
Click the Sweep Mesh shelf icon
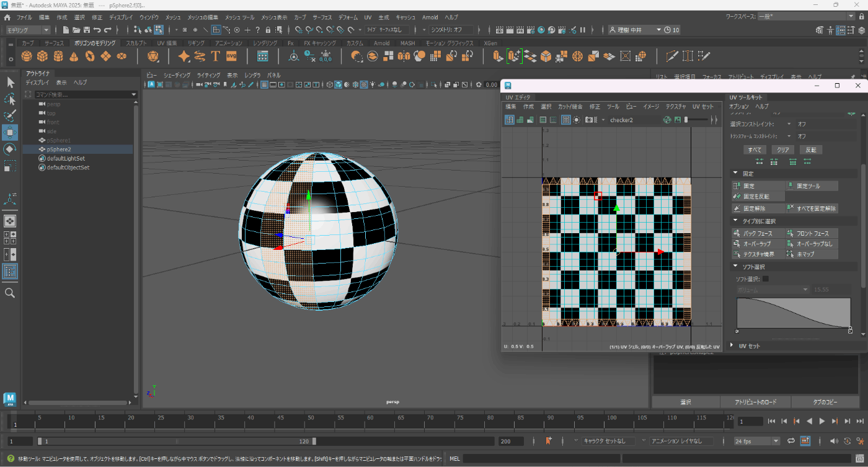pyautogui.click(x=200, y=56)
